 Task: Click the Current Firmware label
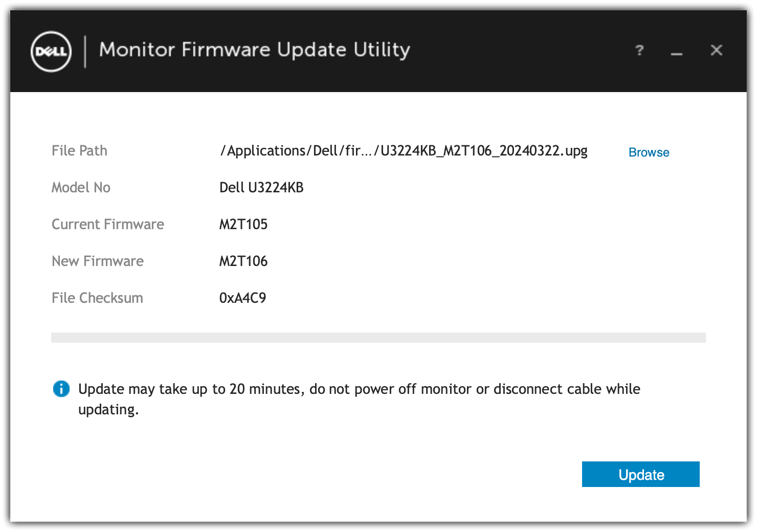(108, 225)
